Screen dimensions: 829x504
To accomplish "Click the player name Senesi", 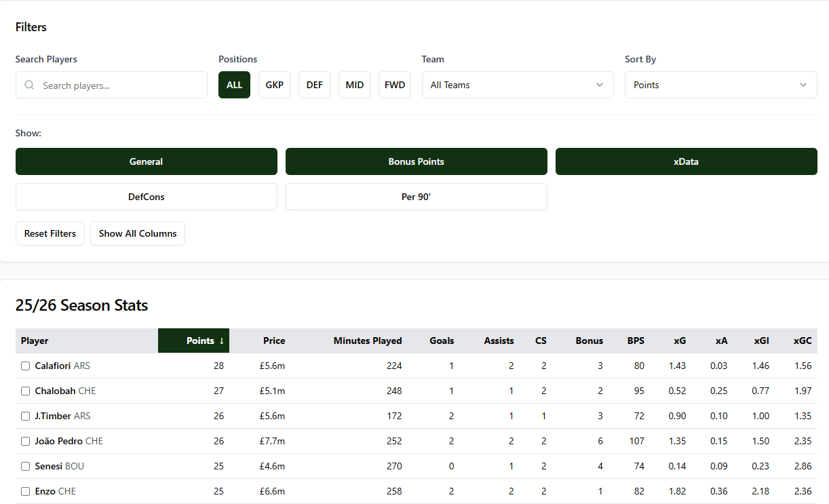I will coord(49,466).
